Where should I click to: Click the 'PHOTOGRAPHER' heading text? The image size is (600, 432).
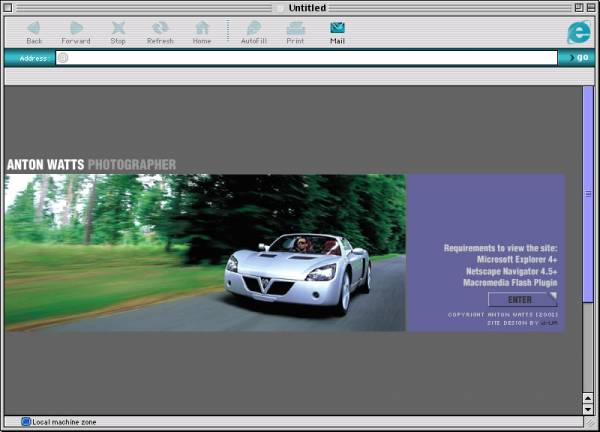tap(132, 165)
